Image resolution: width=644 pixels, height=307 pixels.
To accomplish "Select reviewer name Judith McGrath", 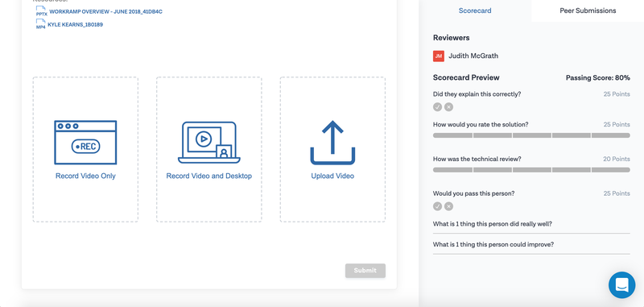I will pyautogui.click(x=473, y=56).
